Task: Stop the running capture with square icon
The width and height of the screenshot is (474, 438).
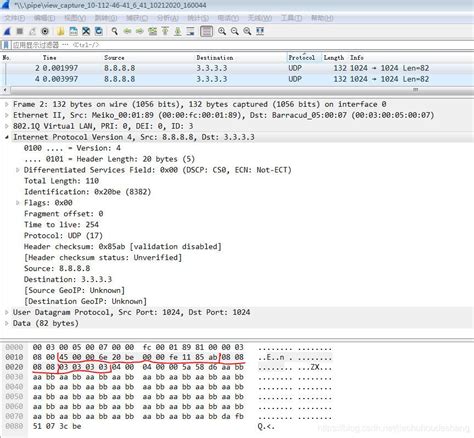Action: (20, 31)
